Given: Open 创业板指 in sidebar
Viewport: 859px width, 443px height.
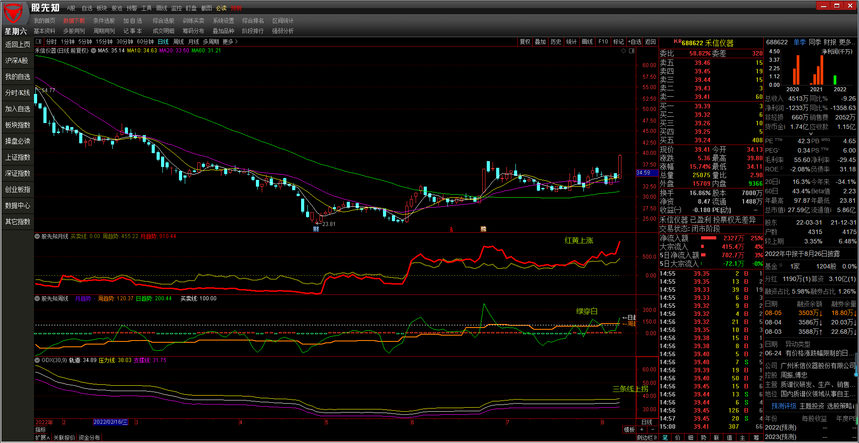Looking at the screenshot, I should (18, 189).
